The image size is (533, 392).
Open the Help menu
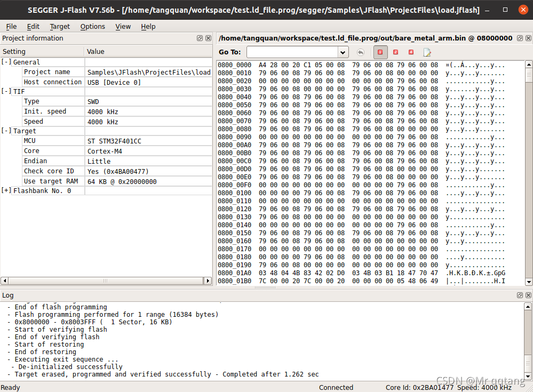pos(148,26)
